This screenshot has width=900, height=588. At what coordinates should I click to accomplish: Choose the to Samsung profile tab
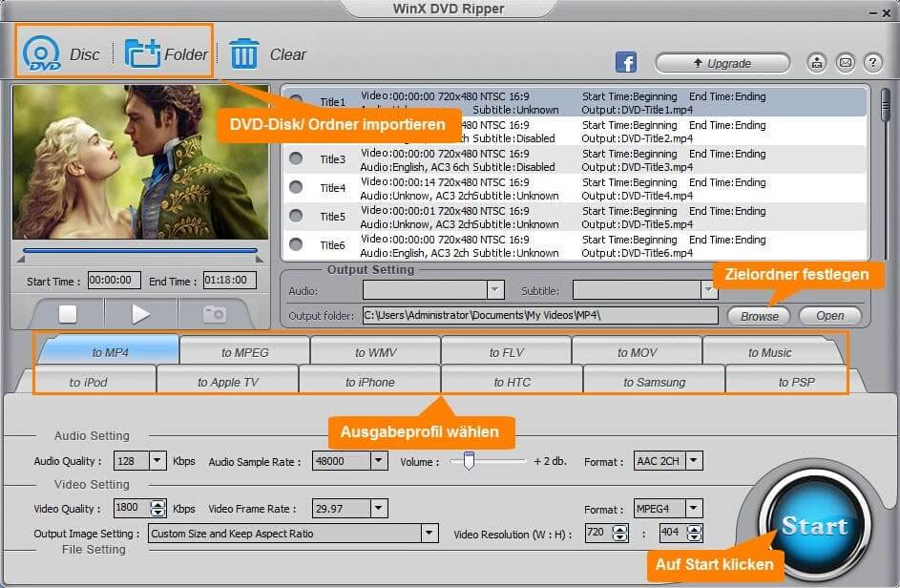pyautogui.click(x=655, y=382)
